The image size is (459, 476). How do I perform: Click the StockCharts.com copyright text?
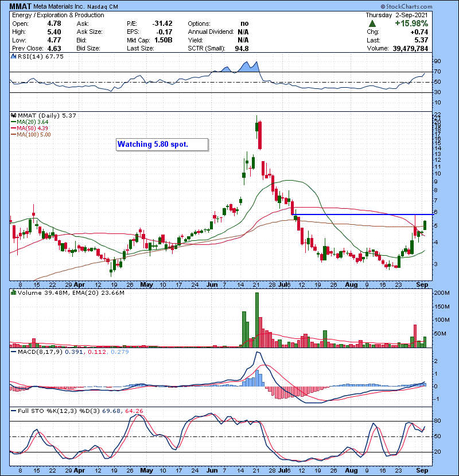(x=406, y=7)
